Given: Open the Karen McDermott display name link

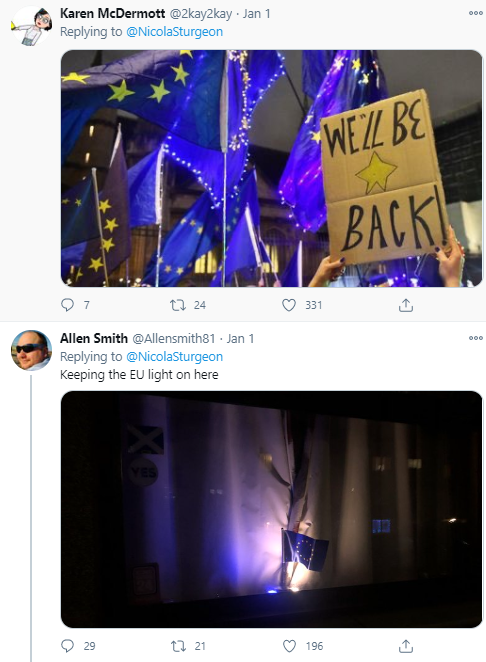Looking at the screenshot, I should tap(112, 14).
